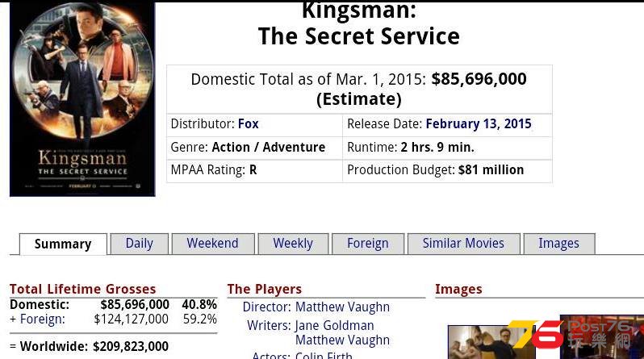This screenshot has width=644, height=359.
Task: Click actor Colin Firth link
Action: (x=324, y=355)
